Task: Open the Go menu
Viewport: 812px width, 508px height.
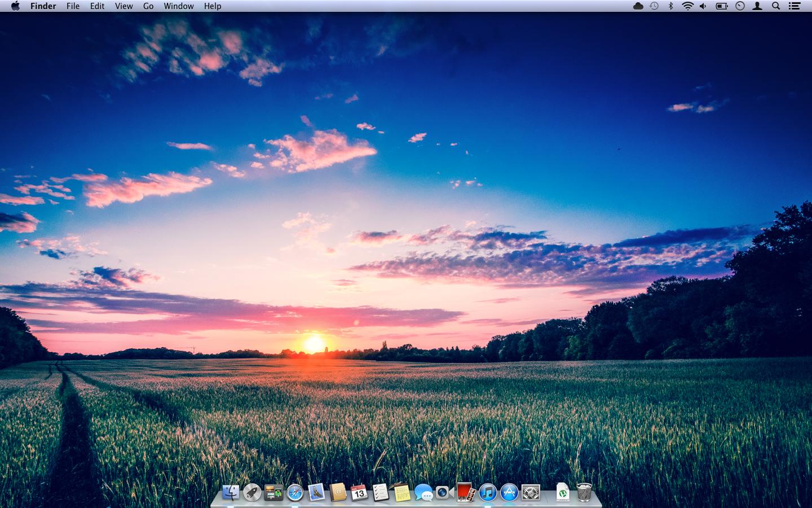Action: tap(148, 6)
